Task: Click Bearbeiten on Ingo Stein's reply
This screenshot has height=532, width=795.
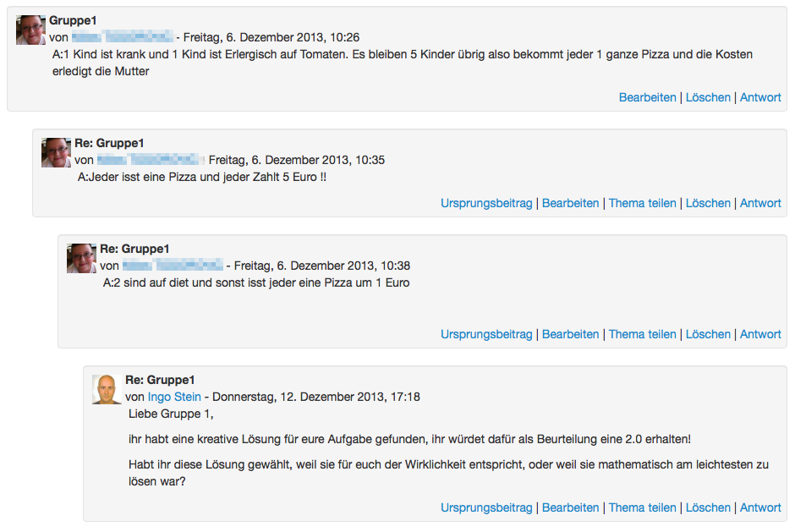Action: point(570,507)
